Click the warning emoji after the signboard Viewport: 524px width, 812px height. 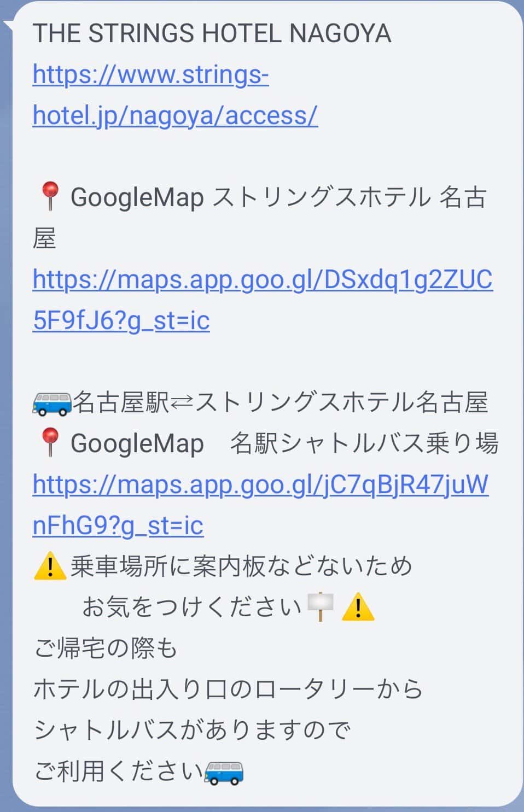click(358, 607)
